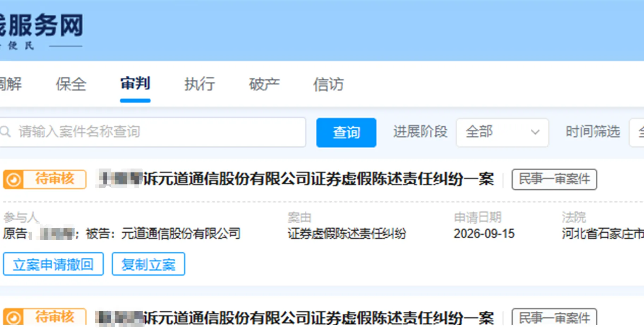Click the 时间筛选 label
The width and height of the screenshot is (644, 330).
pos(593,132)
